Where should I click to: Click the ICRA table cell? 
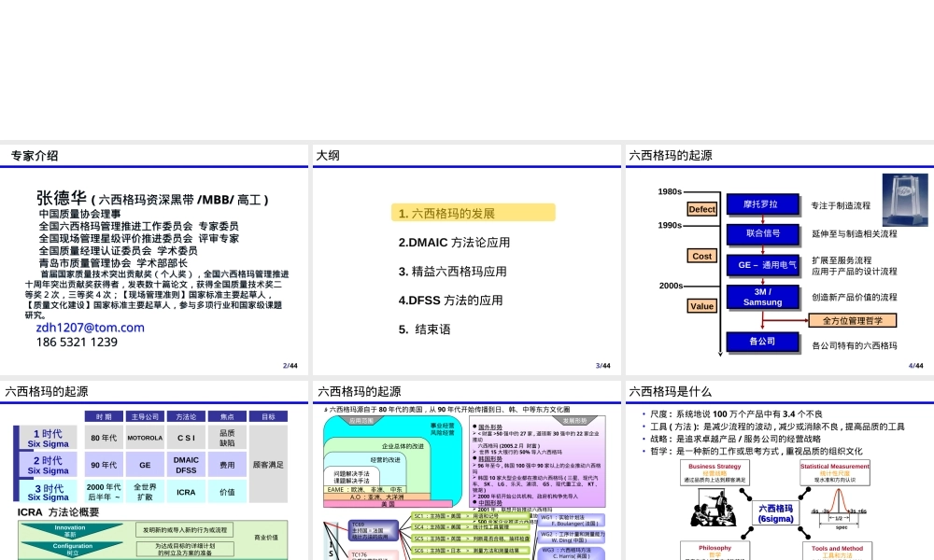(186, 492)
